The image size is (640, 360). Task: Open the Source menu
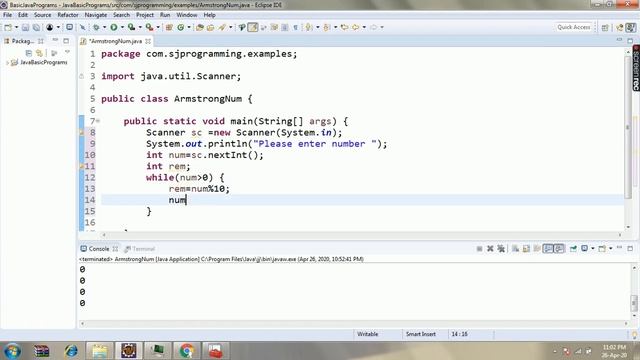42,15
